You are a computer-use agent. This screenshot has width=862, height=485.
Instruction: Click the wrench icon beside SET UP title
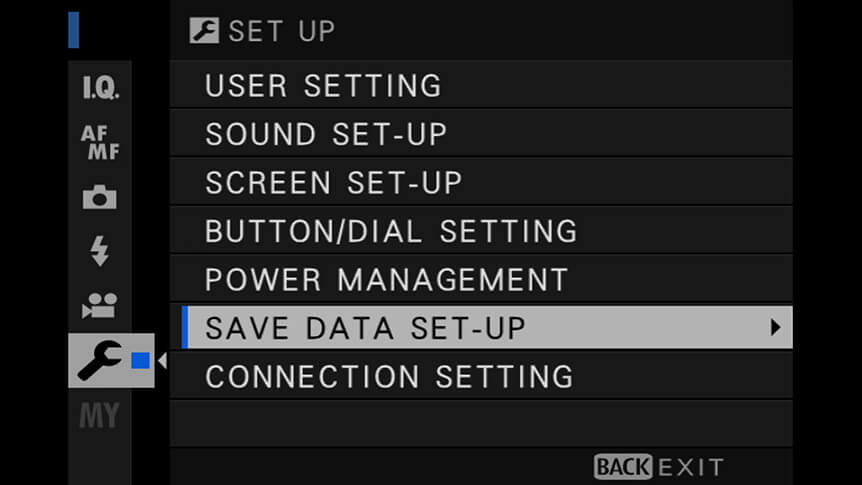tap(204, 30)
